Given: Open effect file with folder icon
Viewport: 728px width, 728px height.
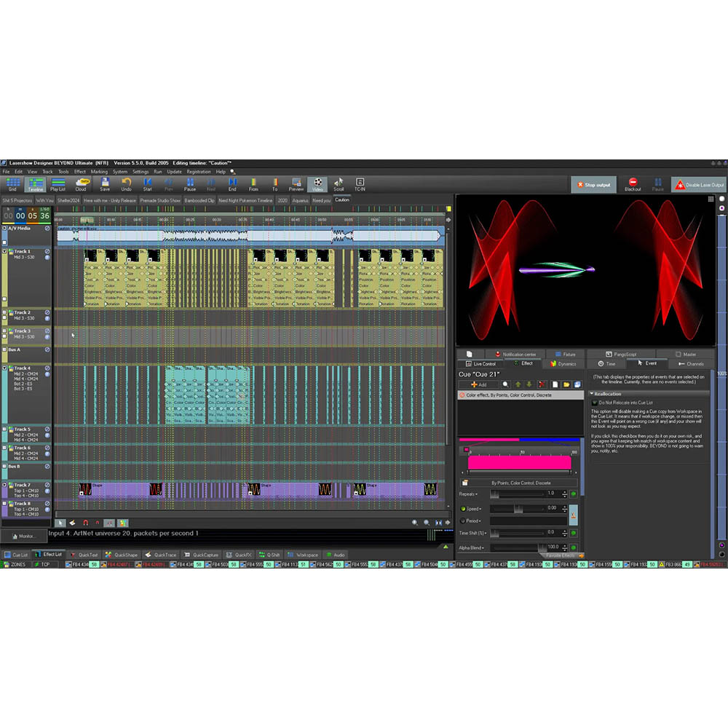Looking at the screenshot, I should pos(566,384).
